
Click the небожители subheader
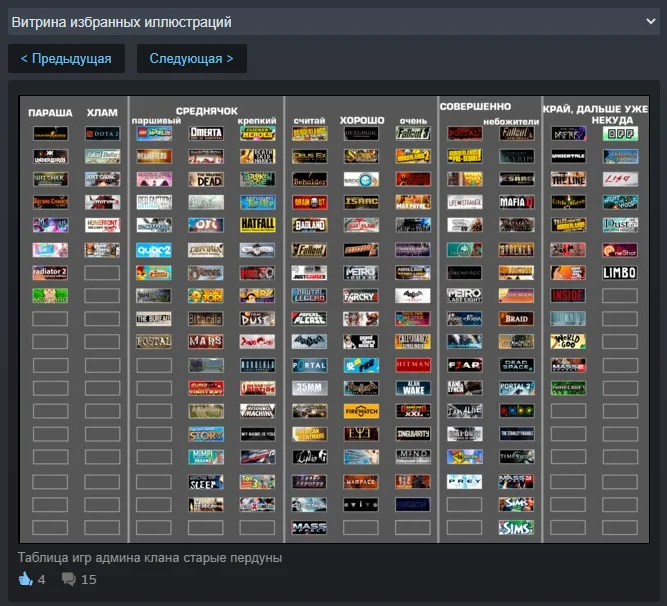tap(511, 122)
